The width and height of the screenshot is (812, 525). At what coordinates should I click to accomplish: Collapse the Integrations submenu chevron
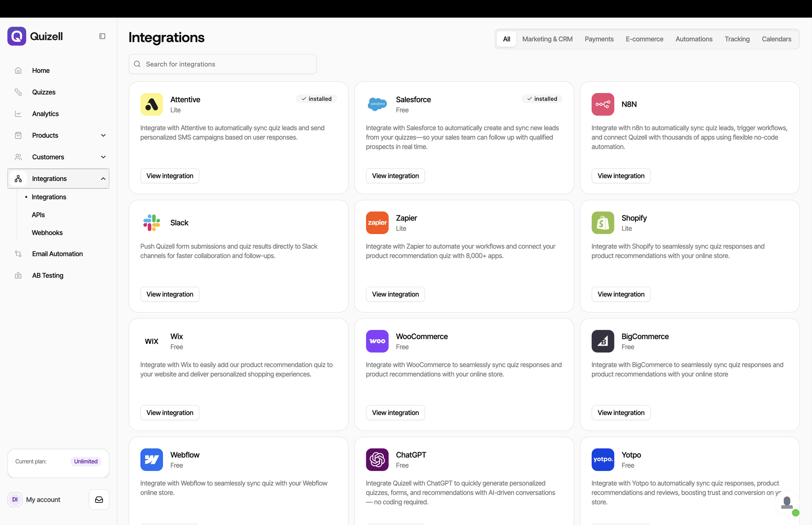coord(103,179)
